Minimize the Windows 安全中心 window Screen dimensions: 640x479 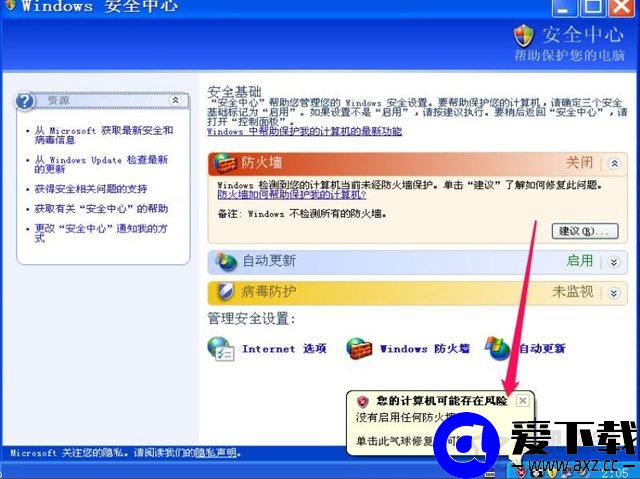[565, 7]
